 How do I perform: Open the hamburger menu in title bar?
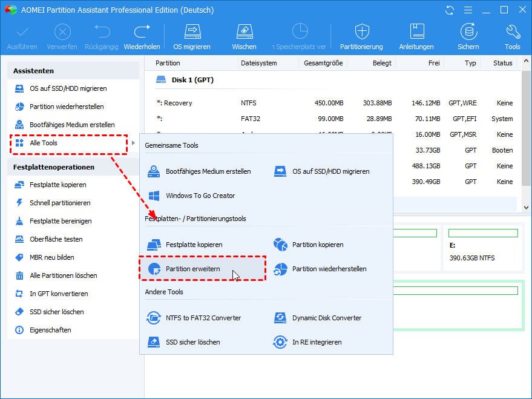point(468,10)
